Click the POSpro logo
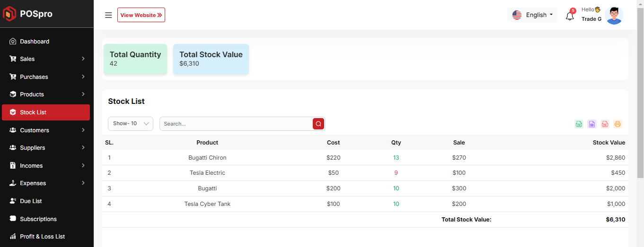 pyautogui.click(x=28, y=14)
